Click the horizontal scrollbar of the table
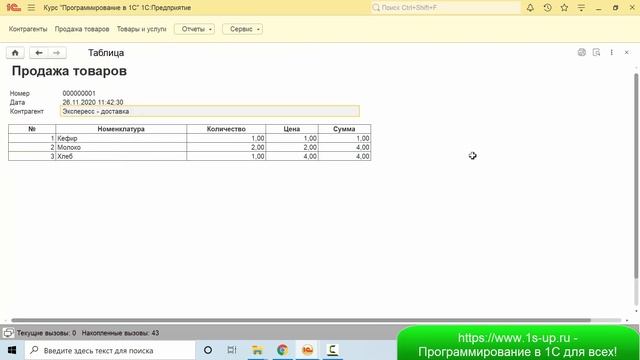Viewport: 640px width, 360px height. point(301,320)
